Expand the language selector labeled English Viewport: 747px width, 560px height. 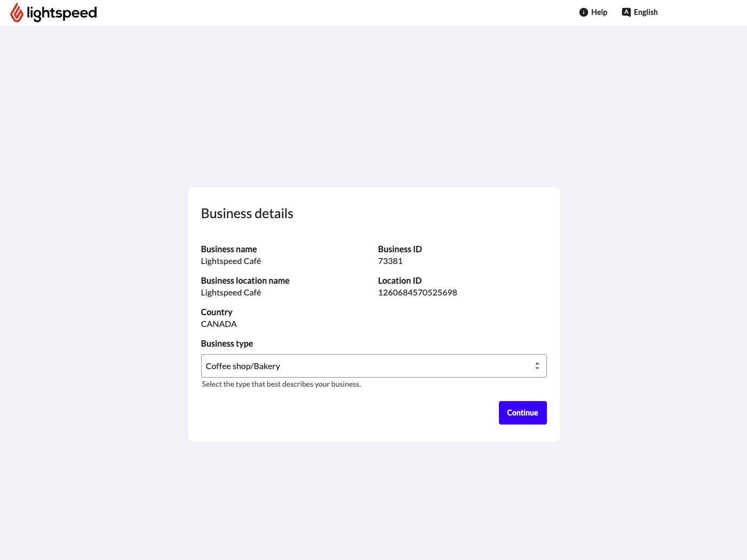pyautogui.click(x=646, y=12)
